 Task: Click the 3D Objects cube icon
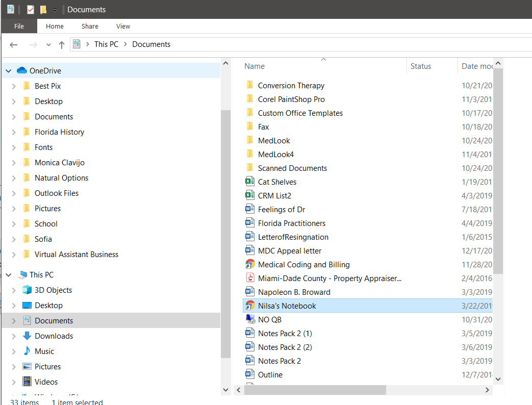pyautogui.click(x=27, y=290)
